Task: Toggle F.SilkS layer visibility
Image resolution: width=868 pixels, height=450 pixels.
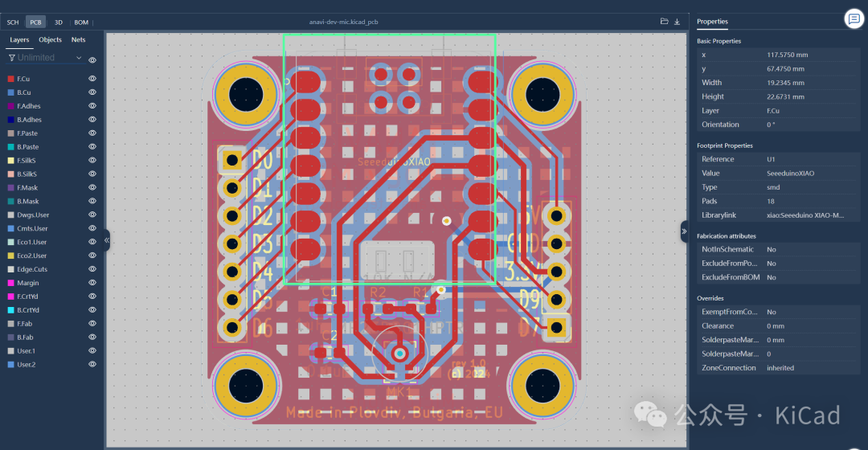Action: [x=92, y=160]
